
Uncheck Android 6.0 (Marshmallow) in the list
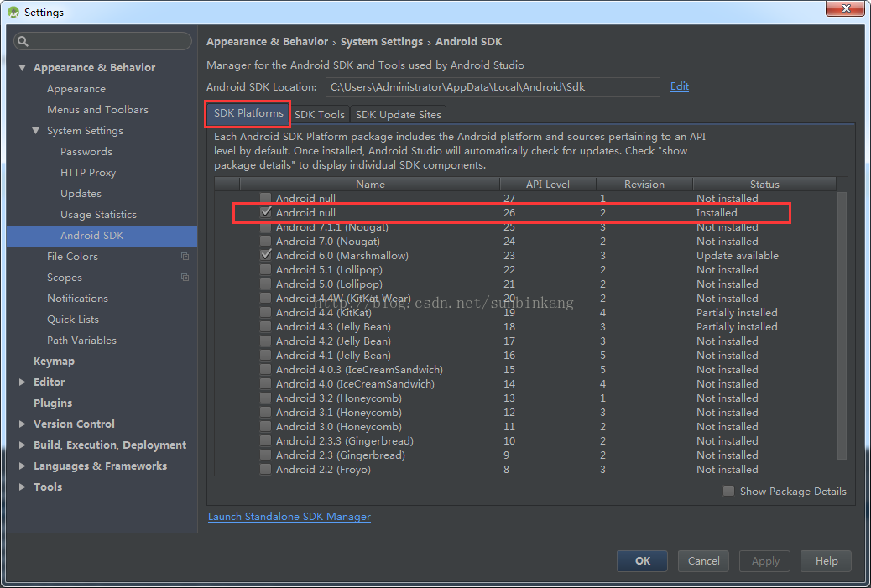(x=265, y=255)
